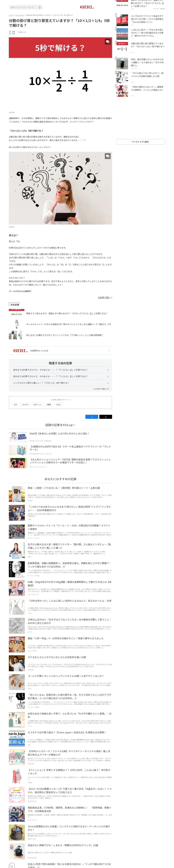Click the black X share button
Screen dimensions: 174x868
pos(105,417)
